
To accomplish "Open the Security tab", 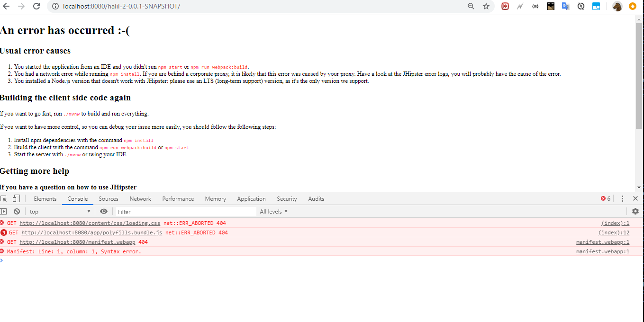I will (x=287, y=199).
